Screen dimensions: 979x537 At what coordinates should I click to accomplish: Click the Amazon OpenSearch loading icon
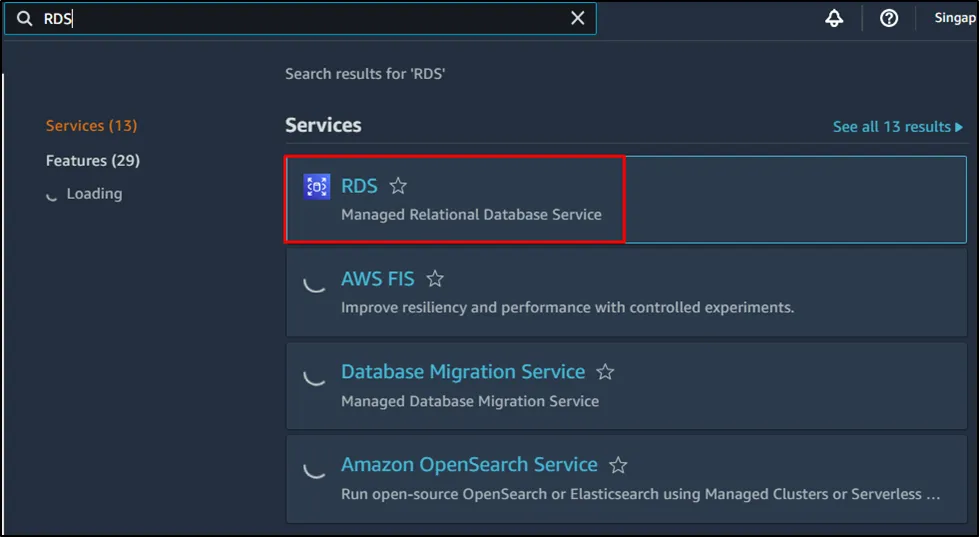[315, 468]
